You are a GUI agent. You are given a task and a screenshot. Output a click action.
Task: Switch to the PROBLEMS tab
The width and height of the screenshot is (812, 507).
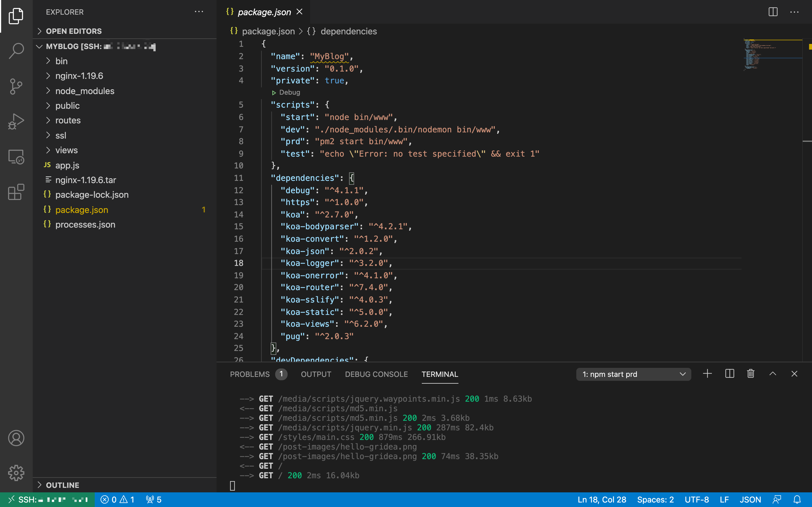coord(250,374)
